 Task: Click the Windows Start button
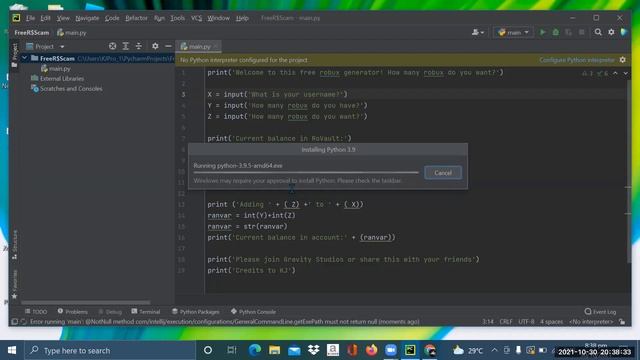12,350
